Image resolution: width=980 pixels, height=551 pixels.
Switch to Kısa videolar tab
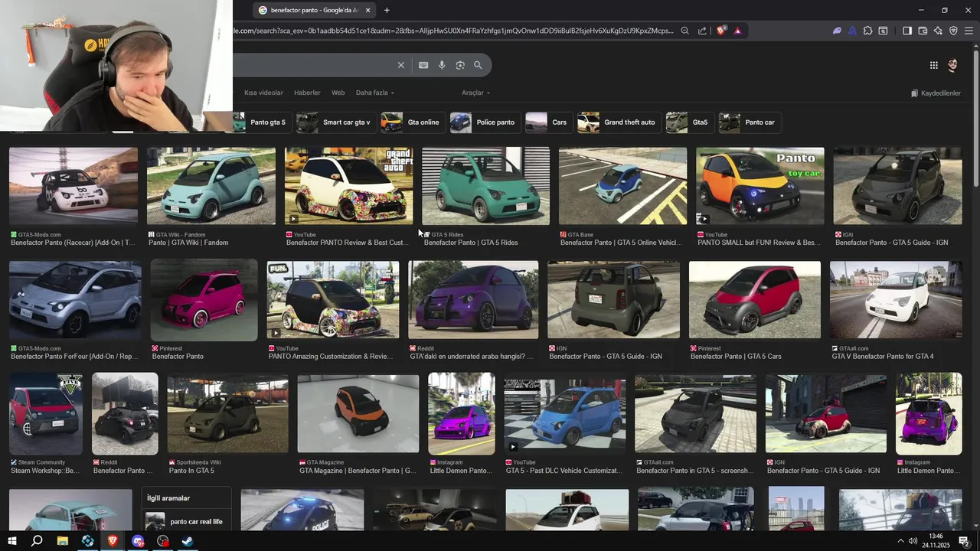coord(263,93)
